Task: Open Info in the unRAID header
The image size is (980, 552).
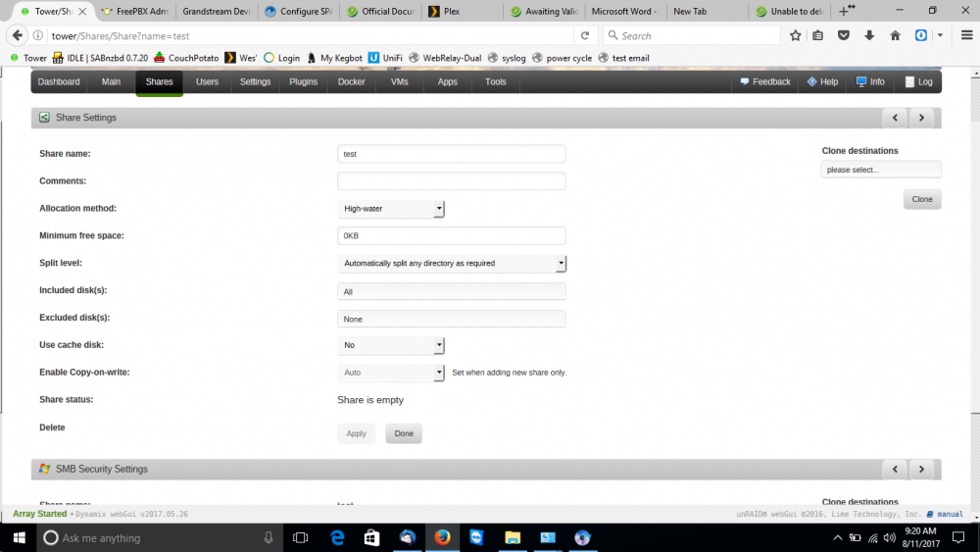Action: [870, 82]
